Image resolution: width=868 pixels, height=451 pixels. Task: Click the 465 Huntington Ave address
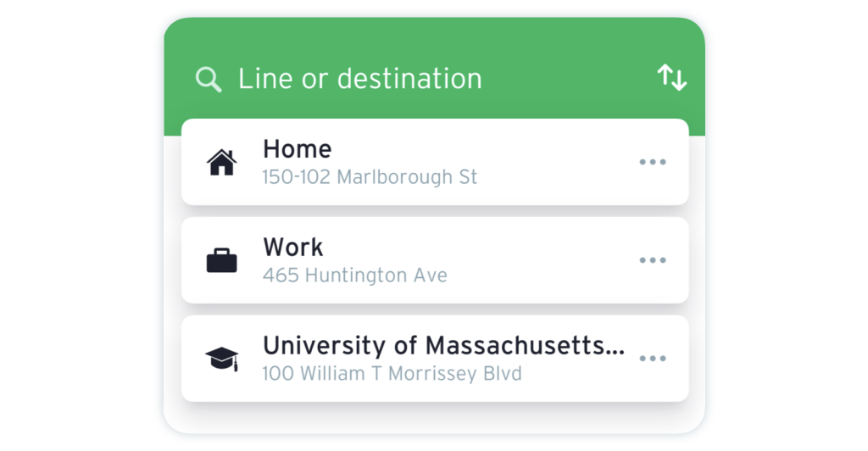(x=354, y=276)
